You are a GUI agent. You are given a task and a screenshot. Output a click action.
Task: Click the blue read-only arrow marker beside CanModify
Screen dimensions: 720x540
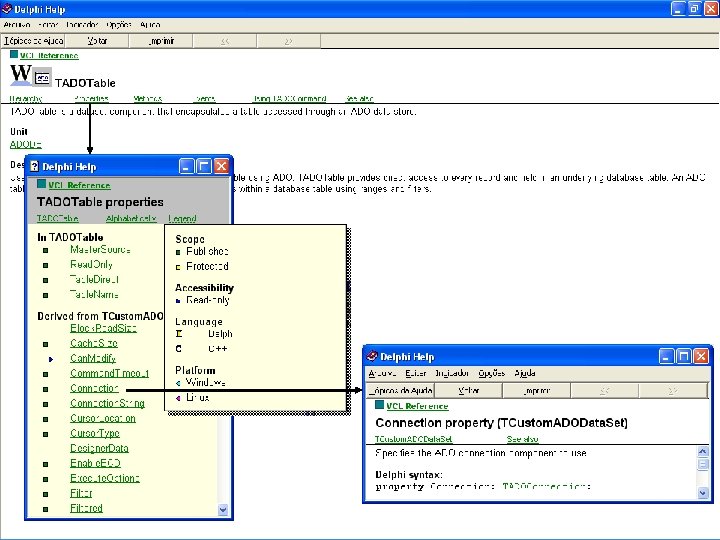click(x=51, y=359)
